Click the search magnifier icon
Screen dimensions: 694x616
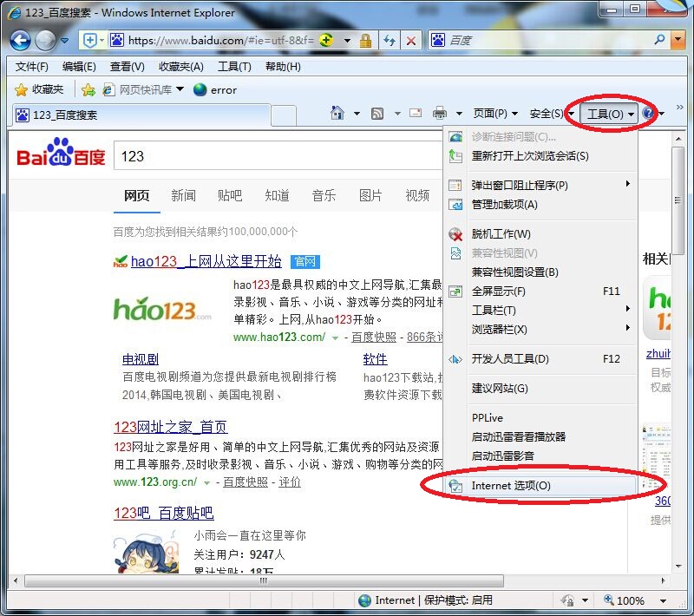[x=659, y=40]
